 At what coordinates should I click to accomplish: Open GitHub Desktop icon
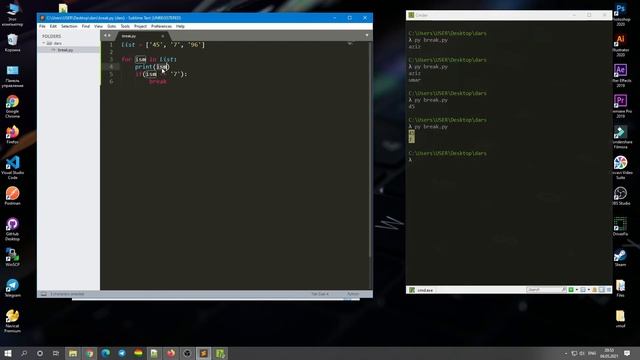pyautogui.click(x=12, y=229)
